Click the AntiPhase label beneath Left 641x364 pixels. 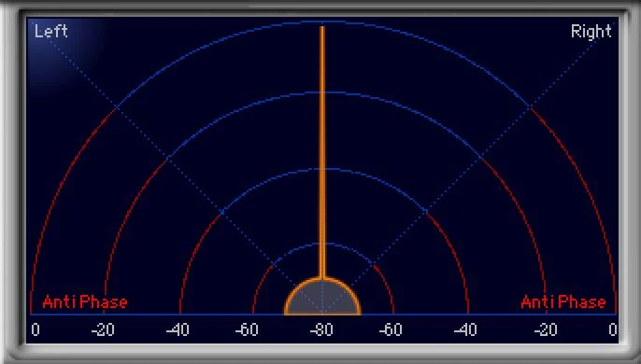tap(85, 302)
